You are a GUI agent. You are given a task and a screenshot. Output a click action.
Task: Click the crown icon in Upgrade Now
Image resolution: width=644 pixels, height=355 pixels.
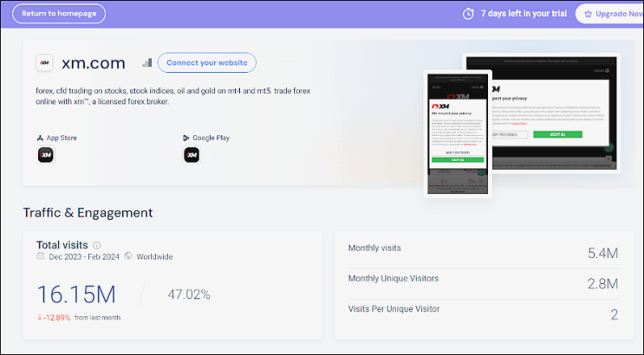coord(589,15)
